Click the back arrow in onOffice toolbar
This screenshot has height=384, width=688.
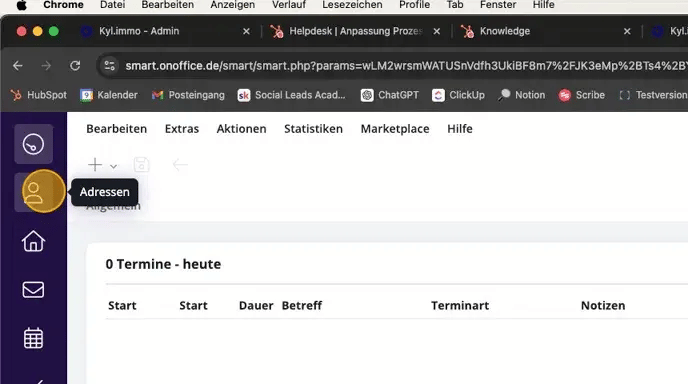click(x=180, y=165)
